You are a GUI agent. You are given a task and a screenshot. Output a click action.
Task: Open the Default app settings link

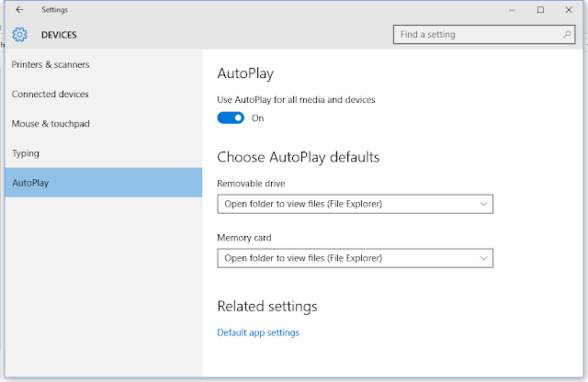(x=257, y=332)
